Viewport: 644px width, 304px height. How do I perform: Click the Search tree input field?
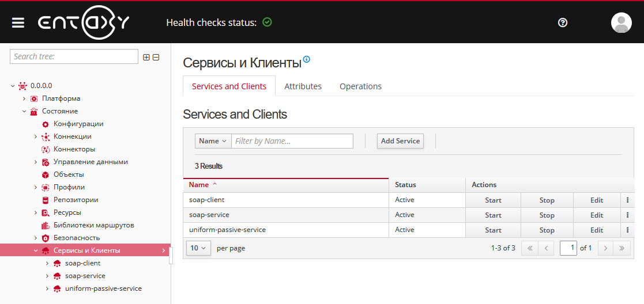pos(74,56)
